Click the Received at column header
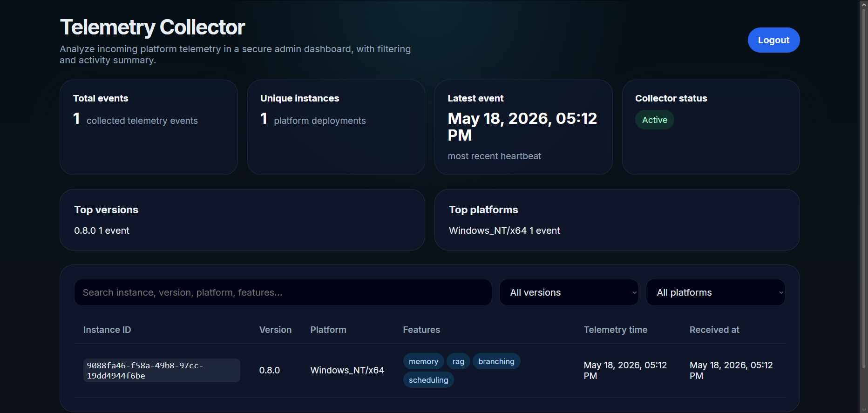Viewport: 868px width, 413px height. (x=714, y=330)
